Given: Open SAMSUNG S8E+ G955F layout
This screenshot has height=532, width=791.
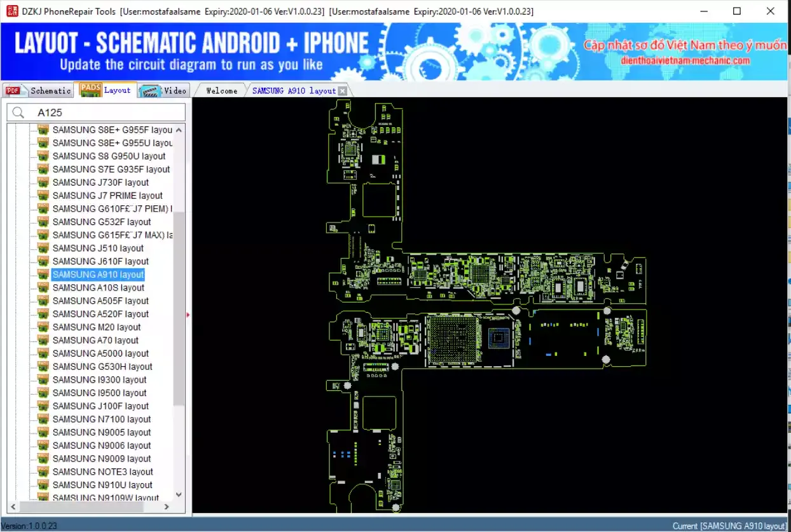Looking at the screenshot, I should [x=113, y=130].
